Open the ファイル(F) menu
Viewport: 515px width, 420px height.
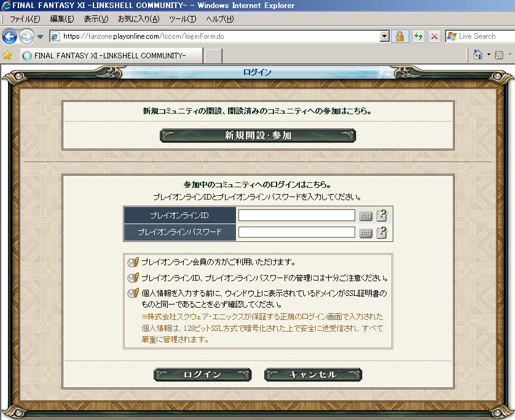[25, 19]
